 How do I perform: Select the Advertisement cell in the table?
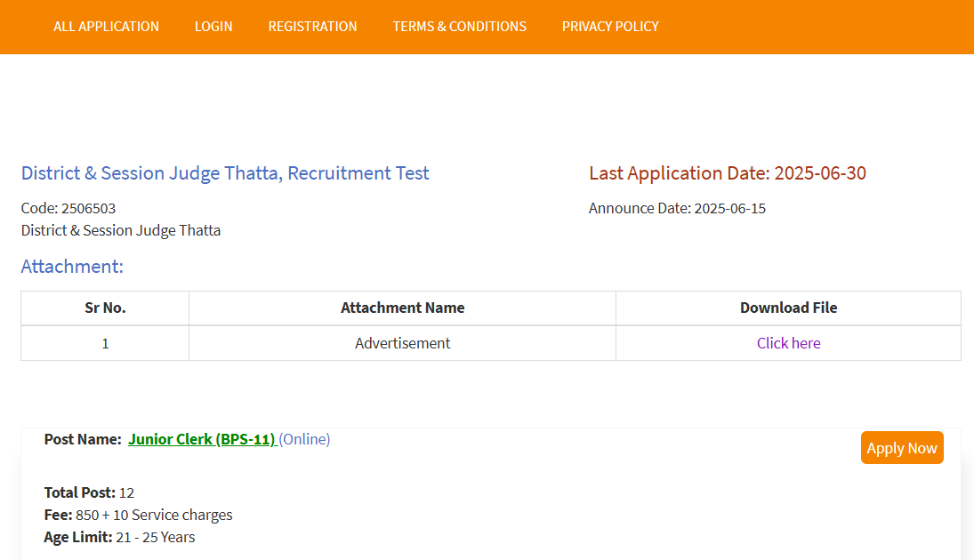(x=402, y=343)
